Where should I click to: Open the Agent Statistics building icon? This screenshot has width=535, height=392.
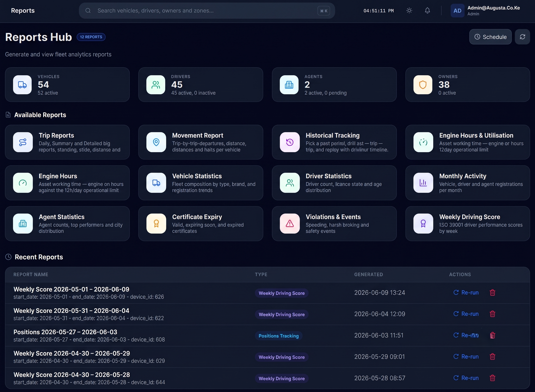coord(23,224)
